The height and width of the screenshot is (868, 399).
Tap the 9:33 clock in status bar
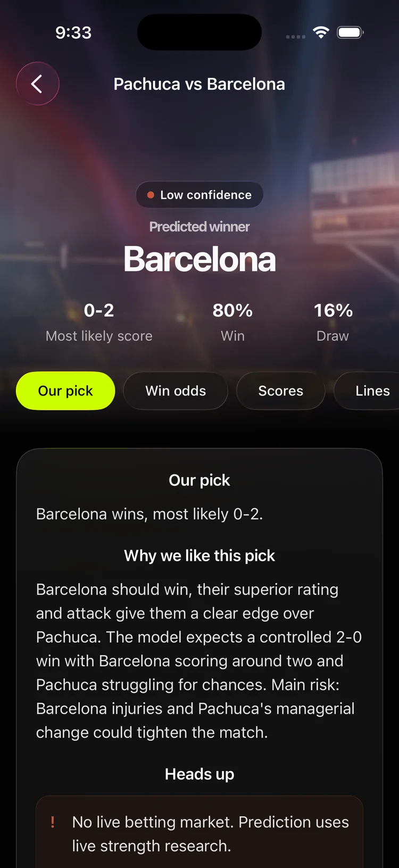[x=73, y=32]
